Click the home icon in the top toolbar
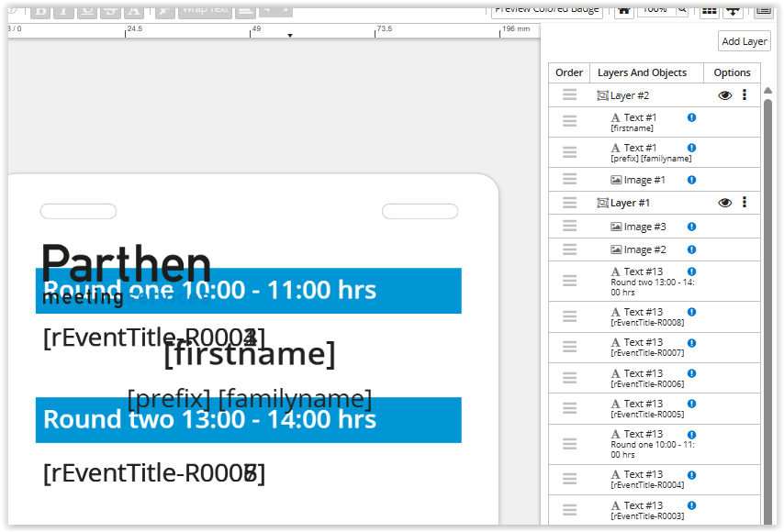Image resolution: width=784 pixels, height=532 pixels. pos(623,9)
